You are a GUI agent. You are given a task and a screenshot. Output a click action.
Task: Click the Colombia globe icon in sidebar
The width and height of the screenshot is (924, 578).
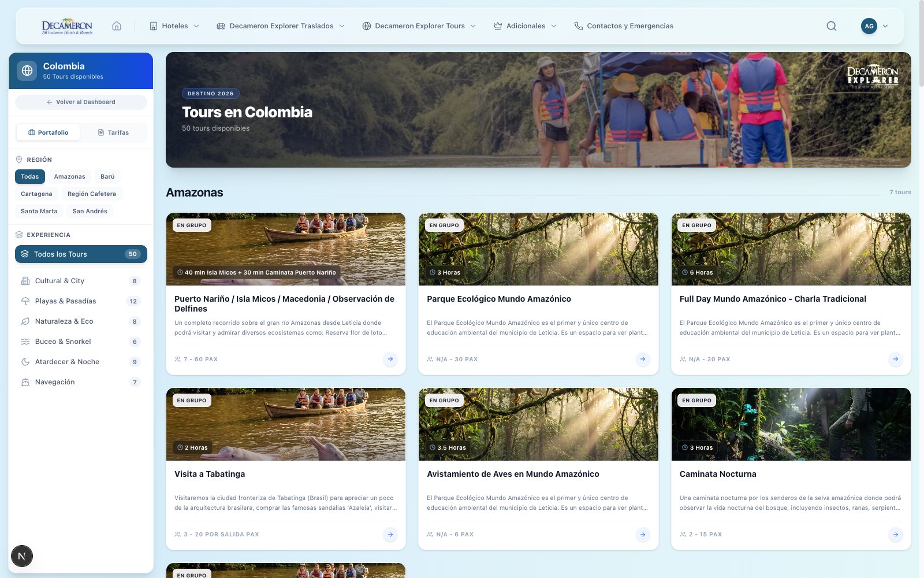[27, 71]
